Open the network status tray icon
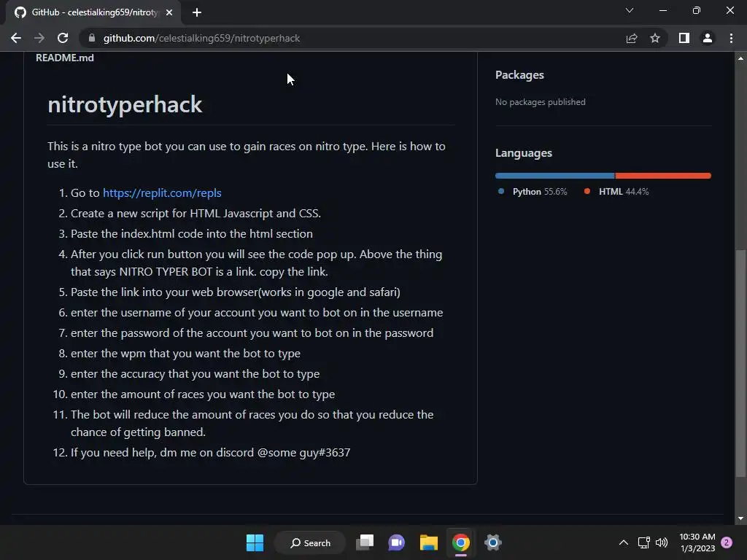Image resolution: width=747 pixels, height=560 pixels. pos(643,542)
